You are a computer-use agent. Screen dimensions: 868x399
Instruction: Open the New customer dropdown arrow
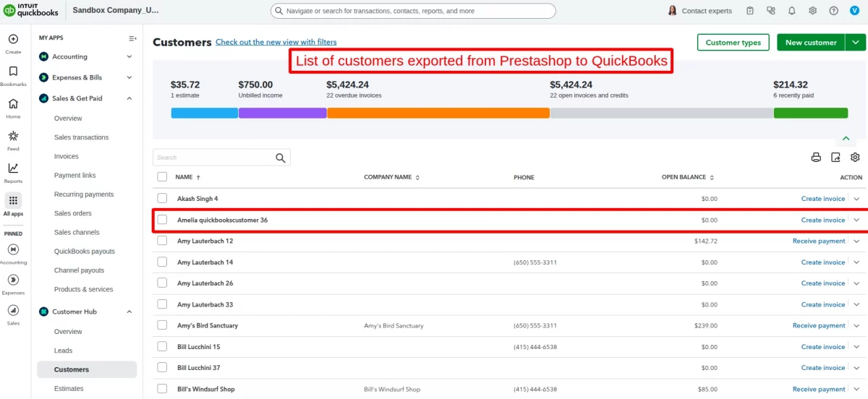[854, 42]
